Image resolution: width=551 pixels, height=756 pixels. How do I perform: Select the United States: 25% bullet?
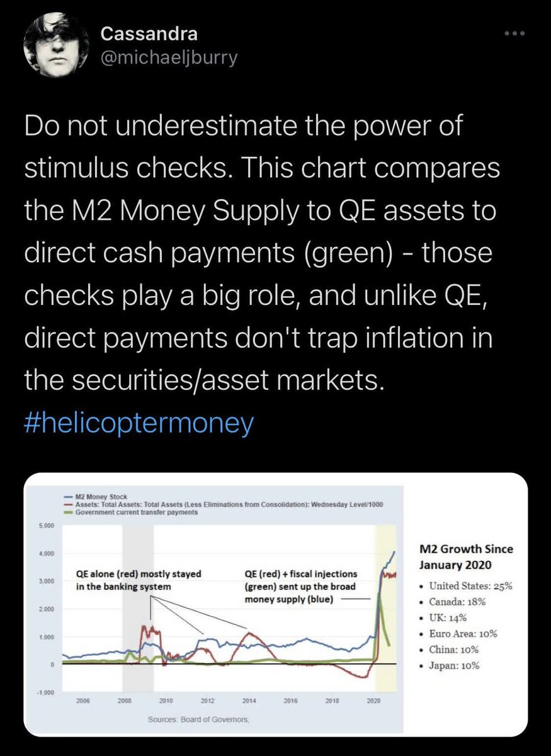click(x=467, y=585)
